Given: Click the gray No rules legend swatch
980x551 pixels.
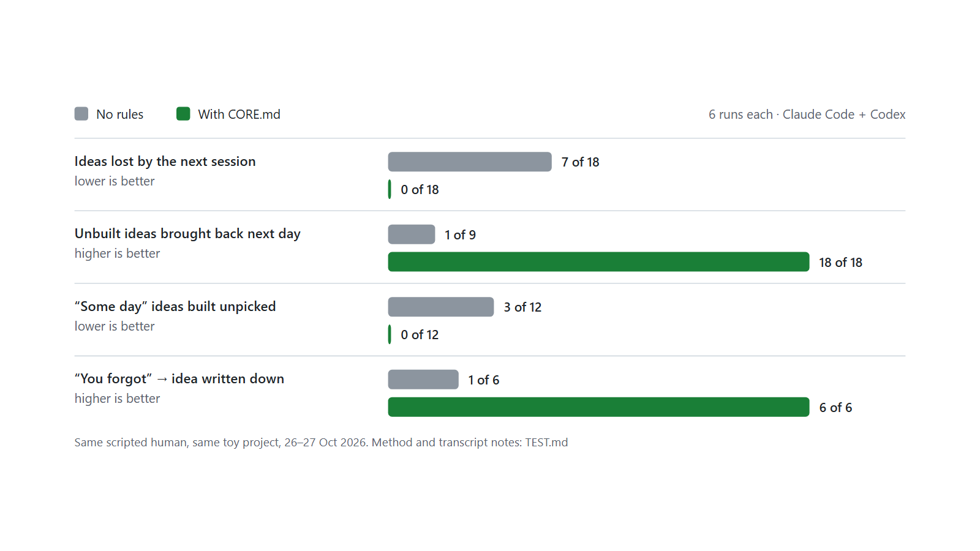Looking at the screenshot, I should point(81,114).
